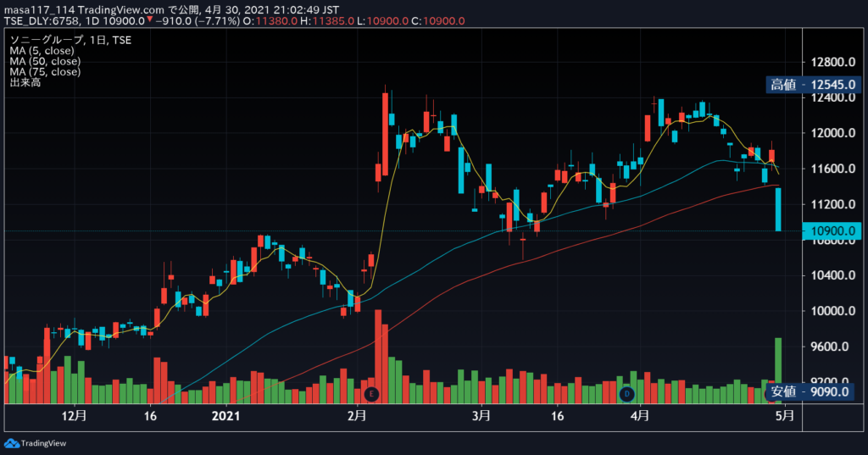Select the MA (75, close) indicator label
The width and height of the screenshot is (868, 455).
tap(45, 71)
